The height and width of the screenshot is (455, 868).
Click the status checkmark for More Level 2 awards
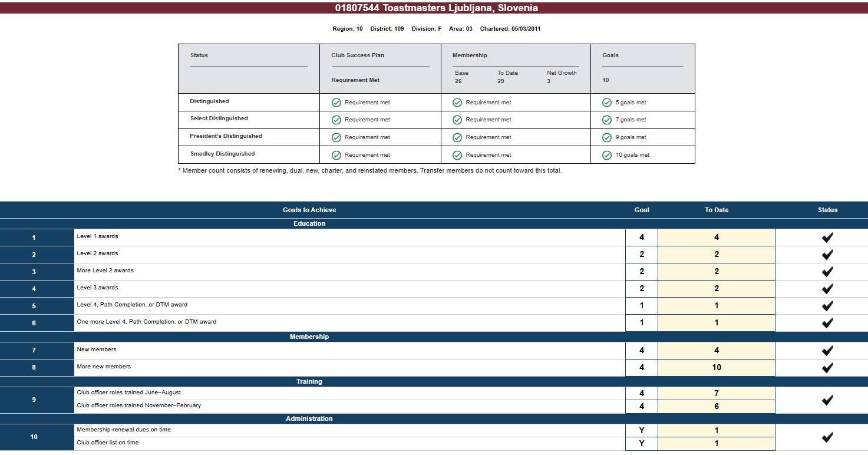point(827,272)
